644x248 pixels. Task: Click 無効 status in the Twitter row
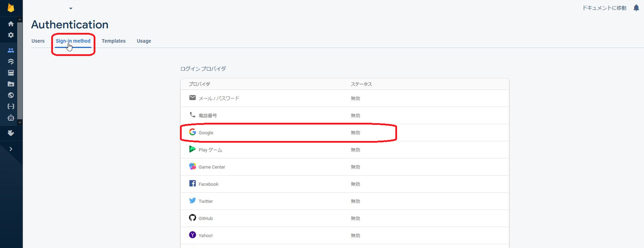point(356,201)
